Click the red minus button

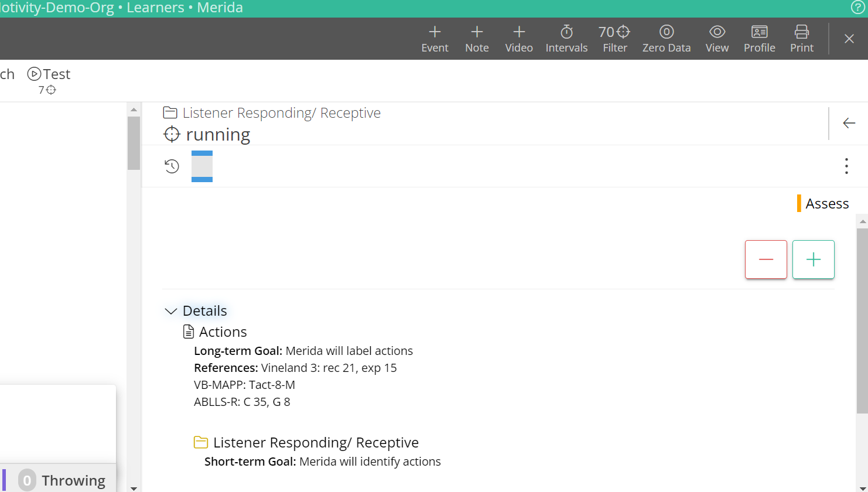pos(766,259)
